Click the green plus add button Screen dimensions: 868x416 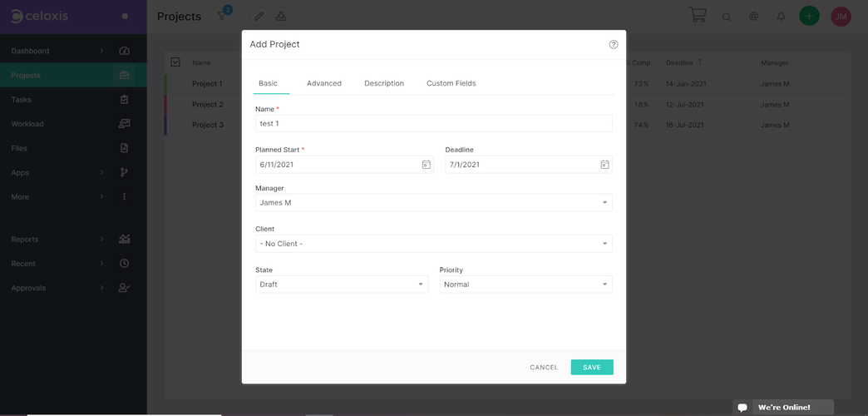808,16
